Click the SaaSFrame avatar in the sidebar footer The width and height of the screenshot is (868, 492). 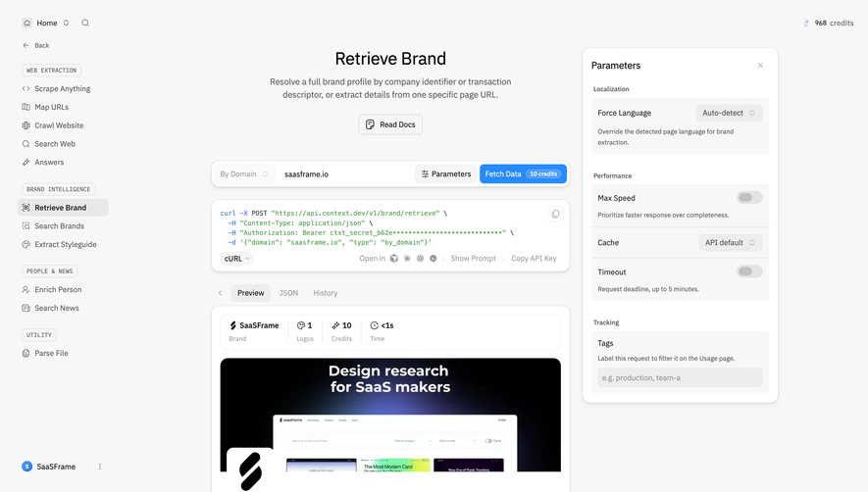tap(27, 467)
